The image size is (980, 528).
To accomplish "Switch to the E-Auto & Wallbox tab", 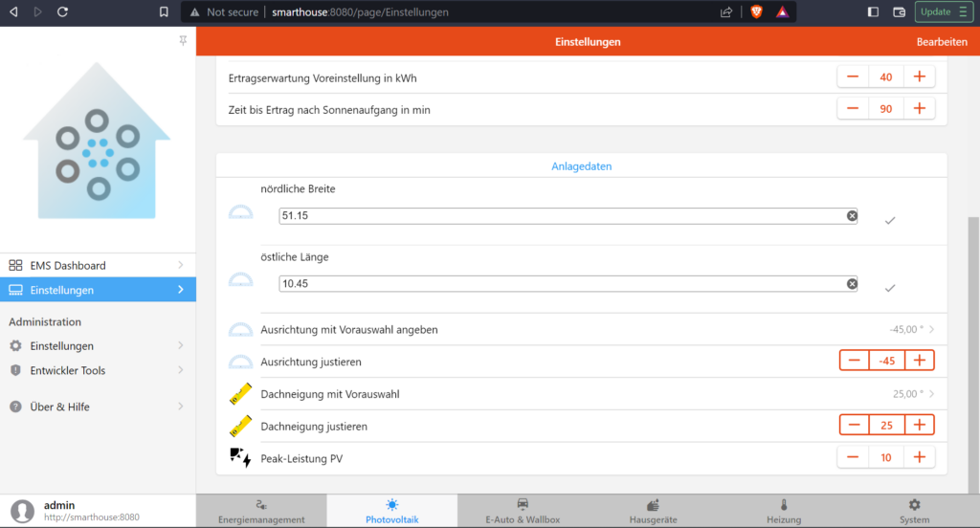I will tap(522, 511).
